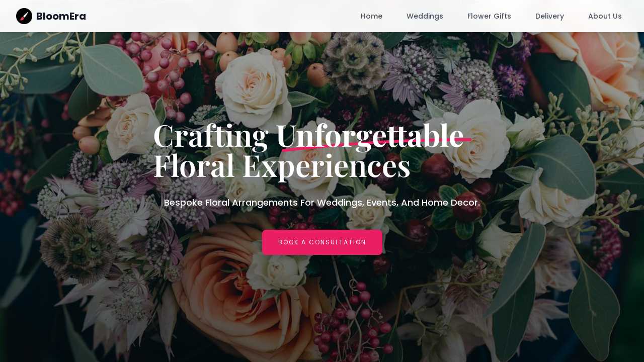Click the Book a Consultation button
Image resolution: width=644 pixels, height=362 pixels.
coord(322,242)
